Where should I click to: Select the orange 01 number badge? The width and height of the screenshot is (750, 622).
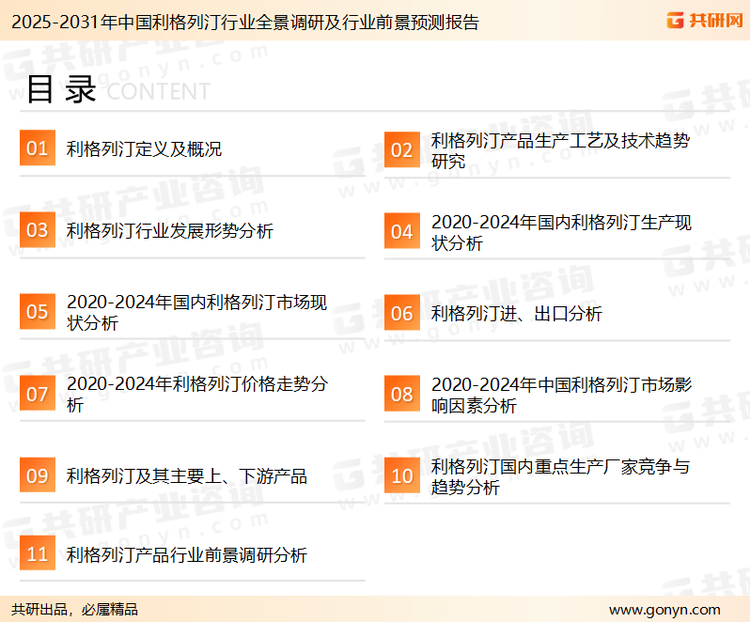[37, 148]
